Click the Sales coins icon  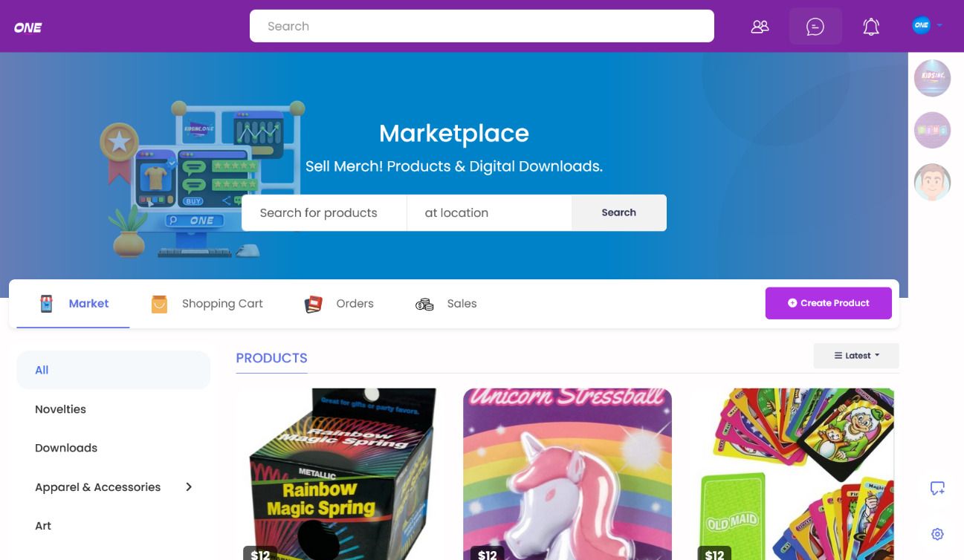click(x=424, y=304)
